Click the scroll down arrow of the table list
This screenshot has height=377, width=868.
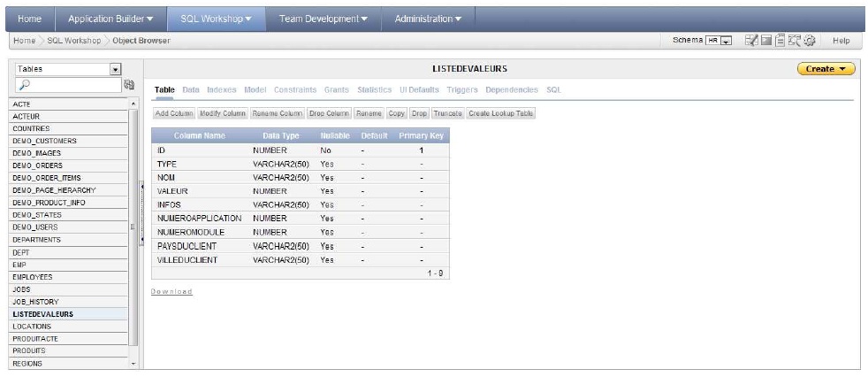[x=134, y=364]
